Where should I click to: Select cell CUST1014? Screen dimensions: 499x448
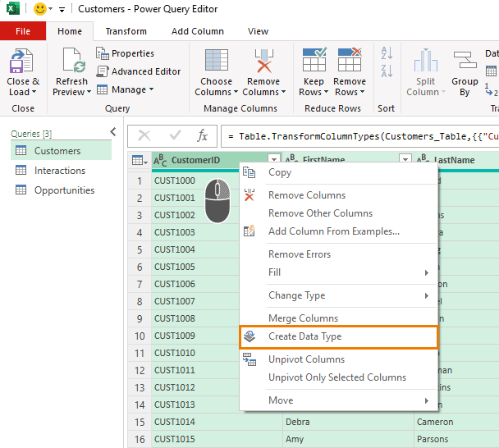[217, 422]
